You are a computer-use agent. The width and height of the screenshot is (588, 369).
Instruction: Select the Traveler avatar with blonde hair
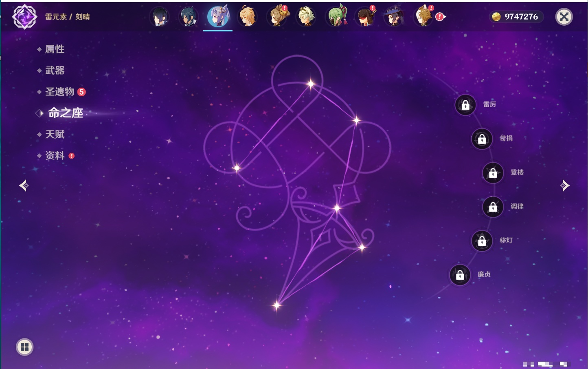247,17
